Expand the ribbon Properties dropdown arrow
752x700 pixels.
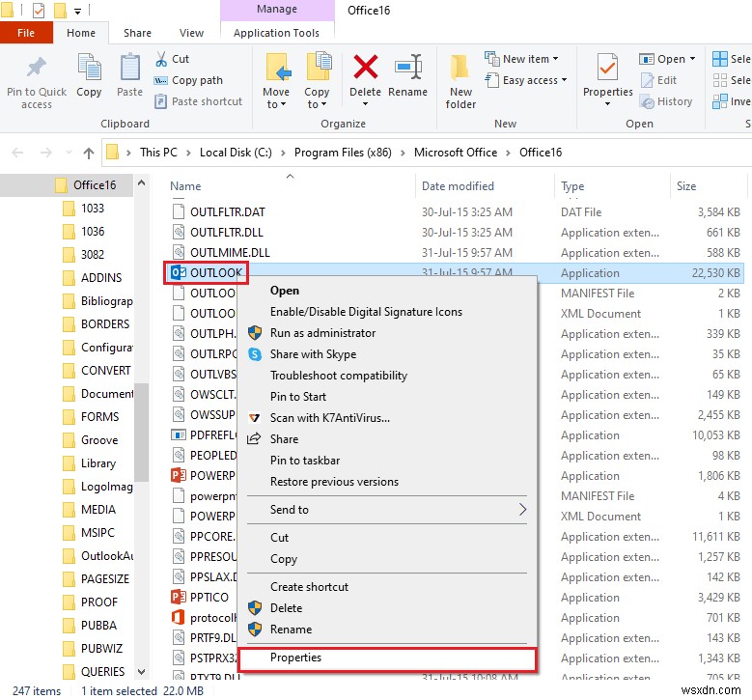coord(607,103)
